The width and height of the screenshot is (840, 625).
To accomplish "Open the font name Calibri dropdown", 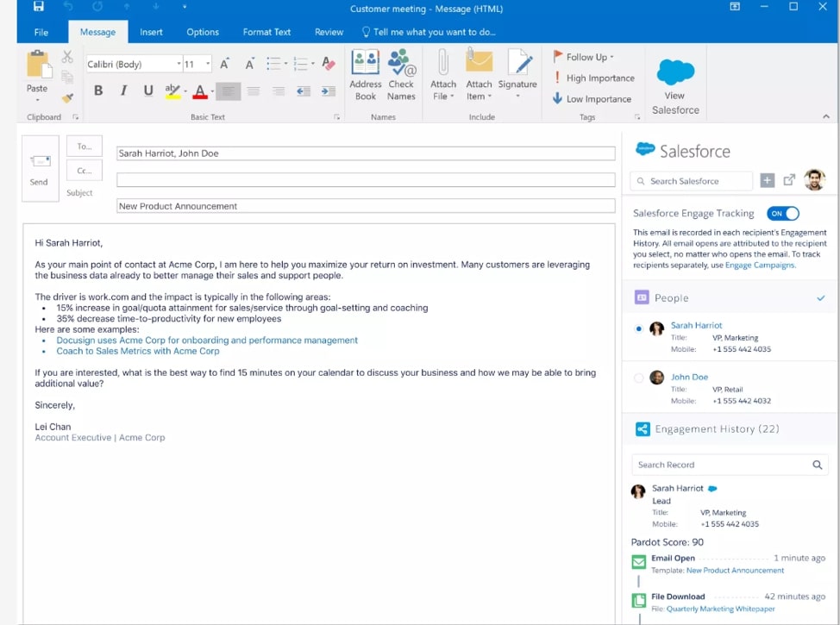I will (179, 64).
